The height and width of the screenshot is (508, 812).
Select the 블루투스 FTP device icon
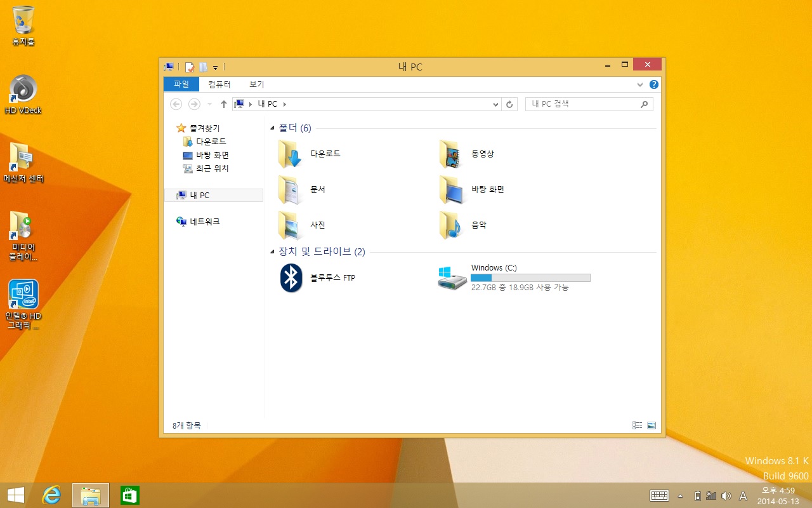pos(291,278)
